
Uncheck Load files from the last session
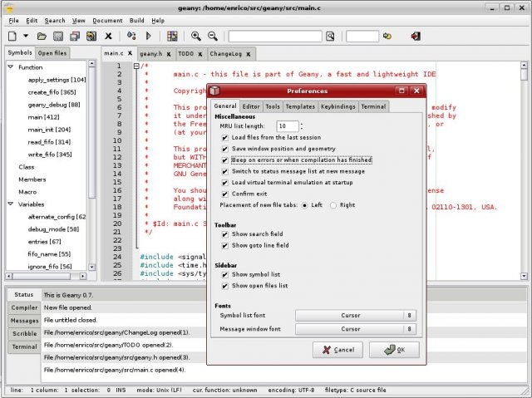pyautogui.click(x=224, y=138)
